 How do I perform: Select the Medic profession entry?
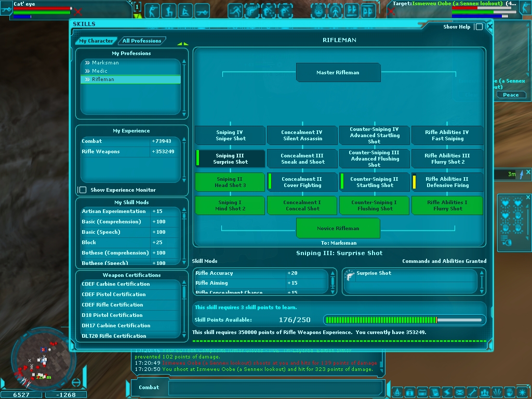point(100,71)
